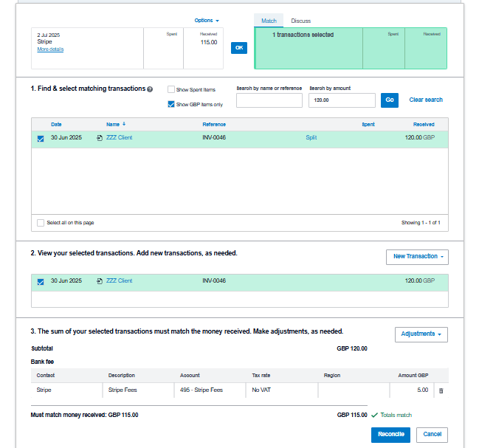Click GBP 120.00 subtotal value

tap(352, 348)
